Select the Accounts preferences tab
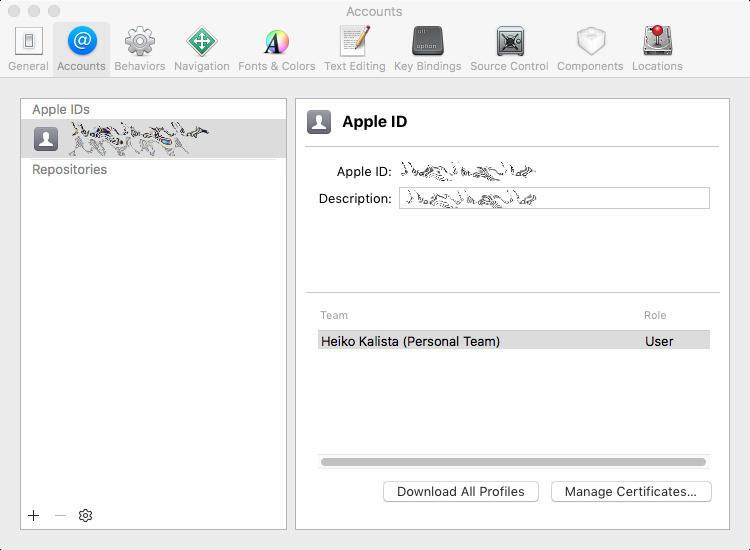 (x=81, y=49)
